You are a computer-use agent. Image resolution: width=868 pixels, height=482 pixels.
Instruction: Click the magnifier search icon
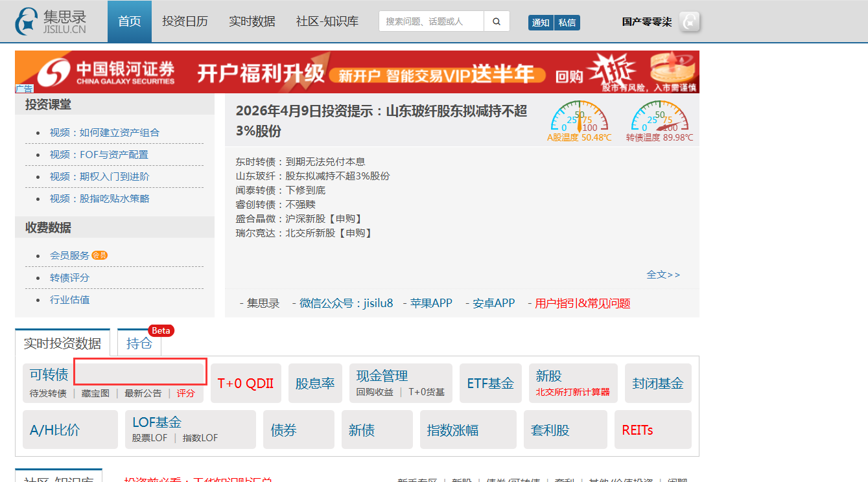point(497,21)
